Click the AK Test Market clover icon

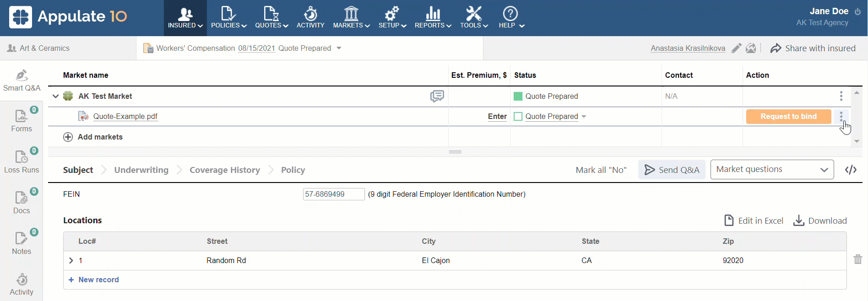pos(68,96)
